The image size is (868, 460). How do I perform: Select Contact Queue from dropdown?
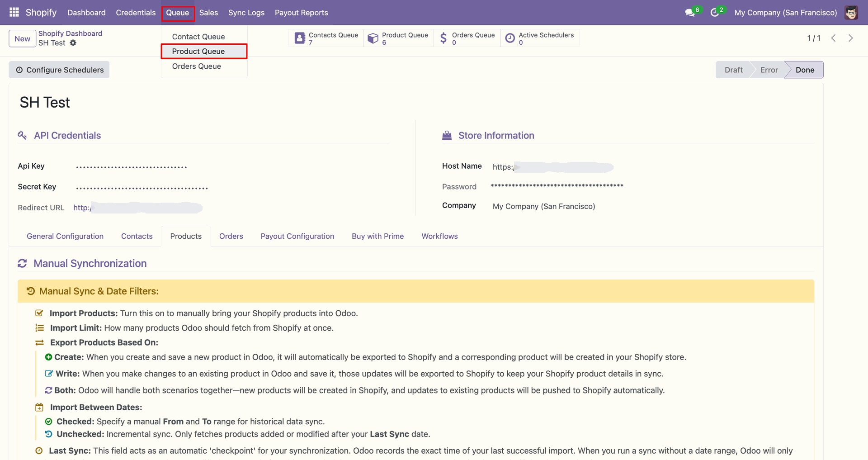(x=204, y=37)
